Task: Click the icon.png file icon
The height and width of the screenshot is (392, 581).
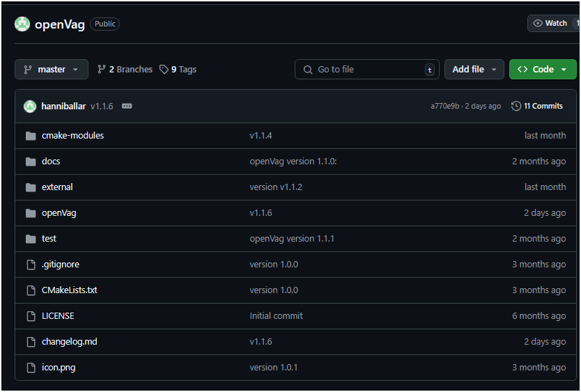Action: (x=31, y=368)
